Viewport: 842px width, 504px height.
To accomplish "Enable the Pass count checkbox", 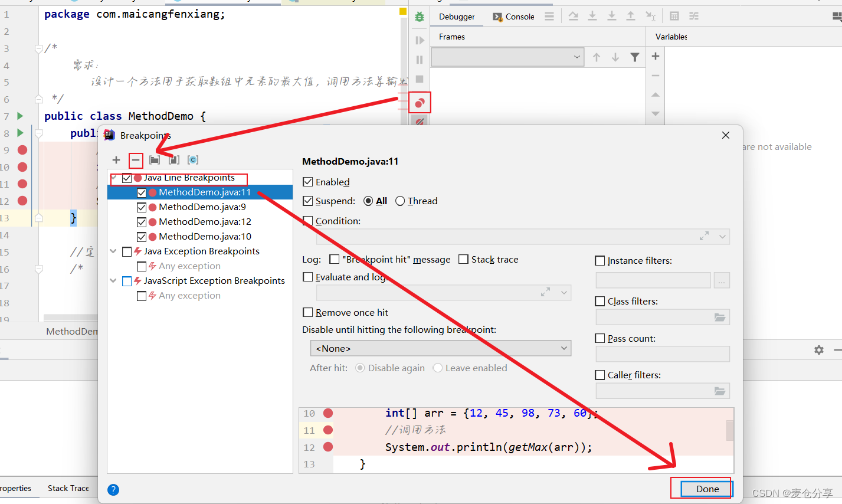I will point(600,338).
